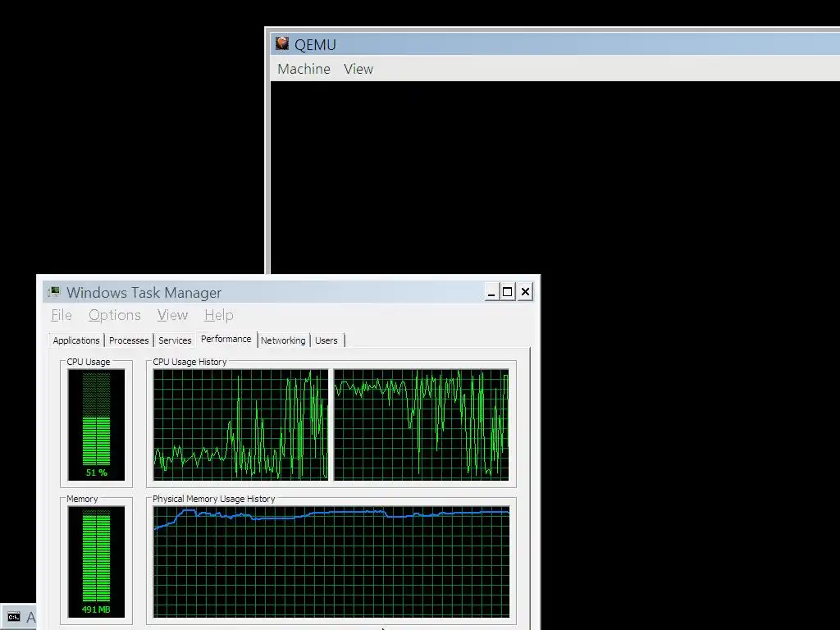Open the Help menu in Task Manager
Viewport: 840px width, 630px height.
coord(218,315)
